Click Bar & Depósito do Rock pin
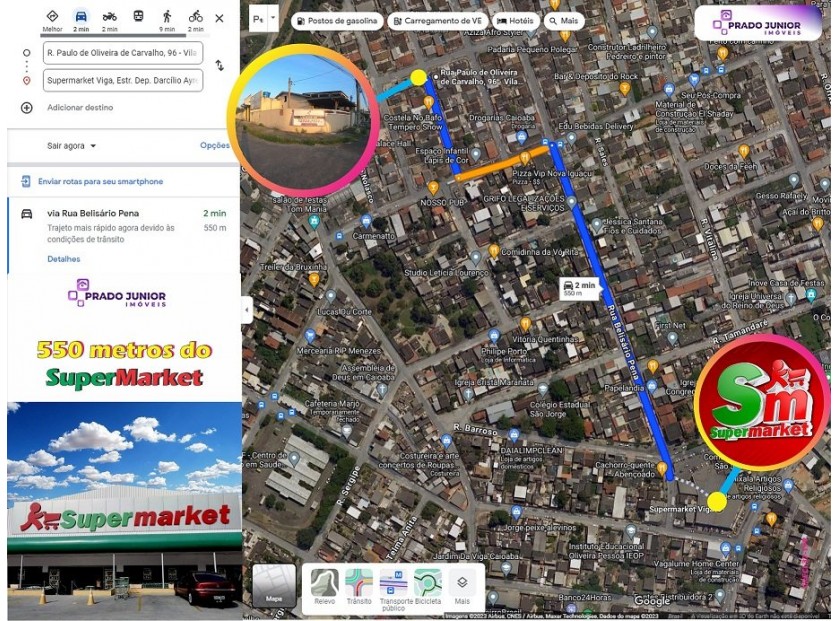 pyautogui.click(x=624, y=88)
